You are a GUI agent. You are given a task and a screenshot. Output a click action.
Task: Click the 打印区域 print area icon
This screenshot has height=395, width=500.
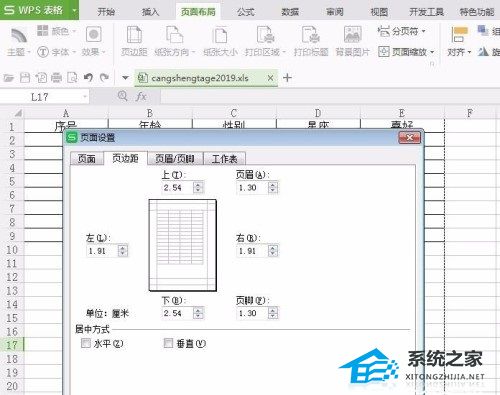point(265,35)
